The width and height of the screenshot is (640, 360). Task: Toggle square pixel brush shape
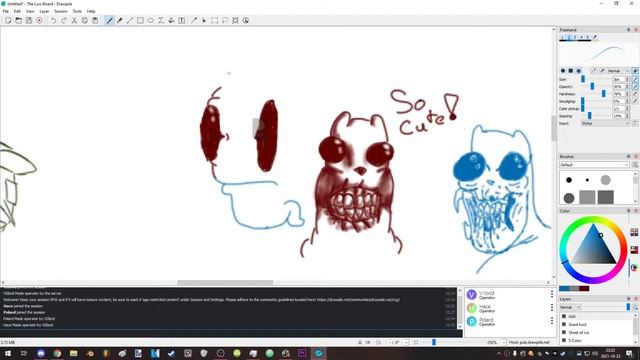point(571,71)
